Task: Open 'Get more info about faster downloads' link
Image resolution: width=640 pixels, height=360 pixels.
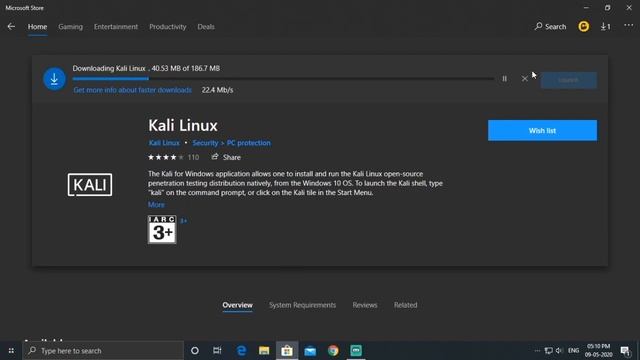Action: click(132, 90)
